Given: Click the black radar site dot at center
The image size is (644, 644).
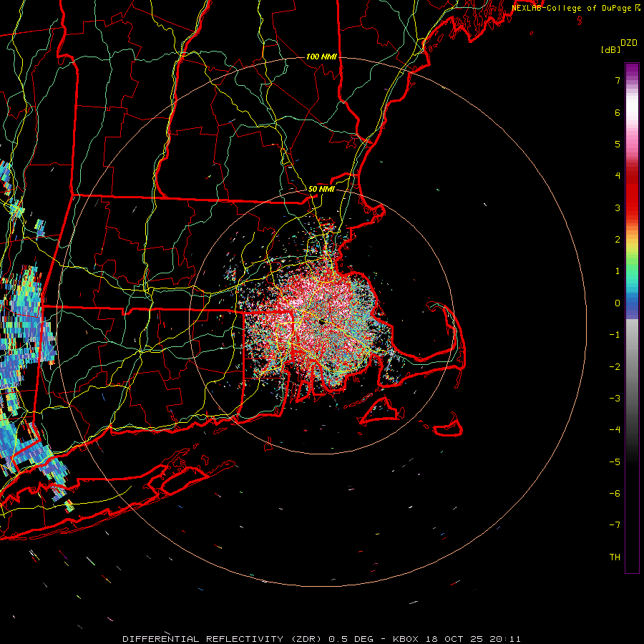Looking at the screenshot, I should [x=322, y=322].
